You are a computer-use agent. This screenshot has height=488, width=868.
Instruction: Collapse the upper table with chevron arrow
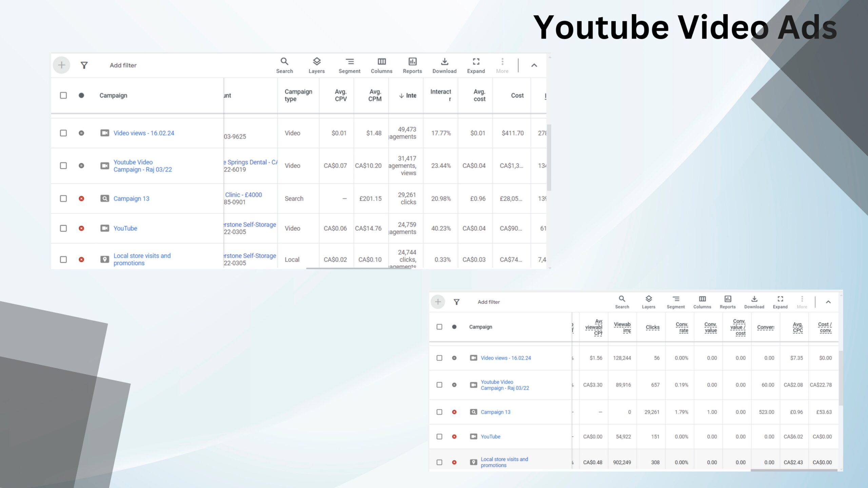click(x=534, y=65)
